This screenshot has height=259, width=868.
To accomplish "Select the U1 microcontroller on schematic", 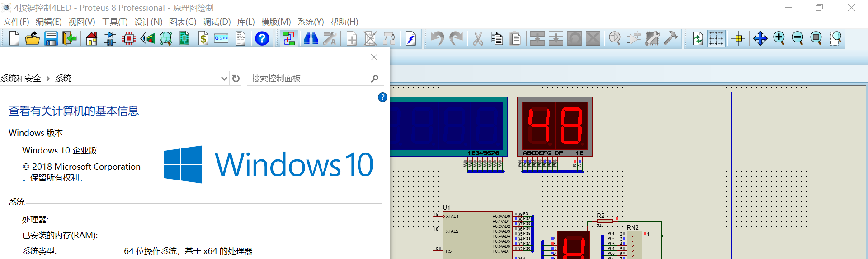I will coord(478,235).
